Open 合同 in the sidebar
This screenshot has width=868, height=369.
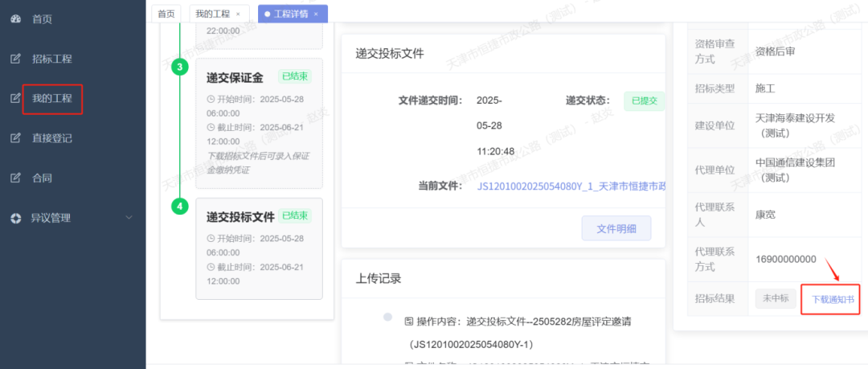click(x=42, y=179)
